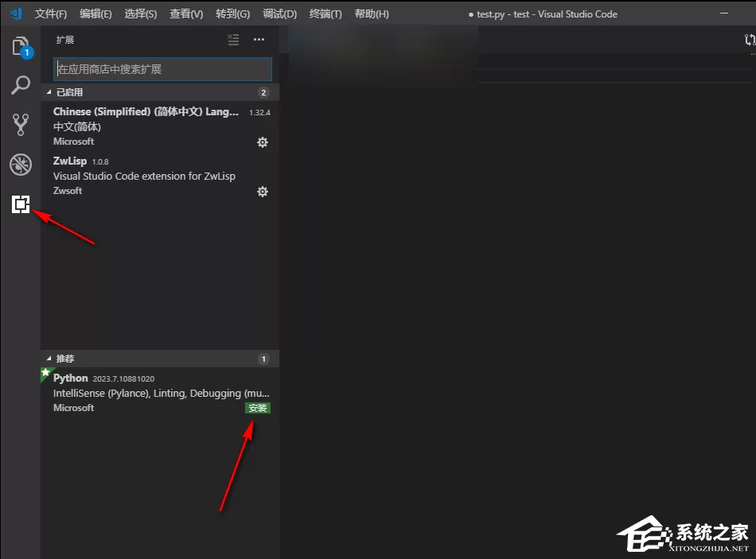Click the recommended count badge 1
This screenshot has width=756, height=559.
(263, 359)
